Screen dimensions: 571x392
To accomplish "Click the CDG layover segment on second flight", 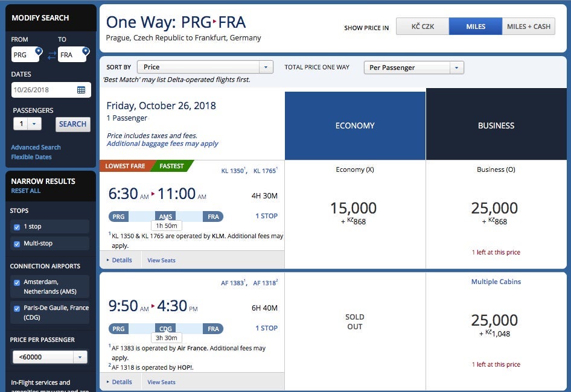I will [165, 329].
